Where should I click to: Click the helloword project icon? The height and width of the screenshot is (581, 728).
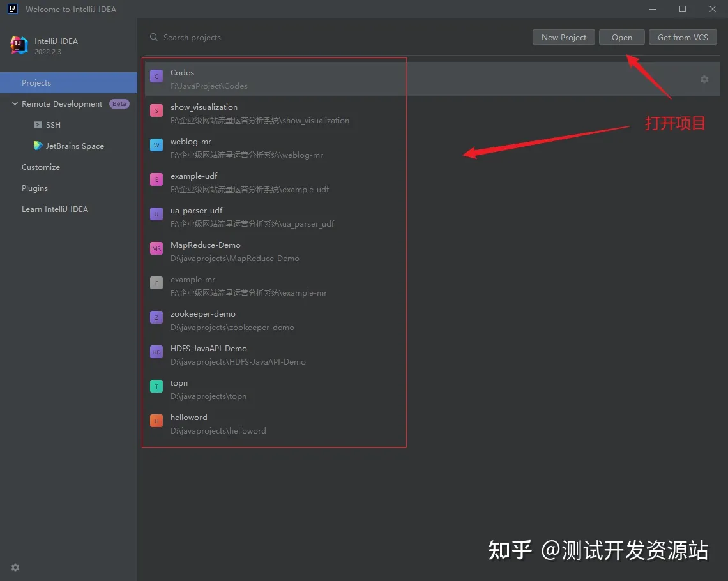(x=156, y=421)
